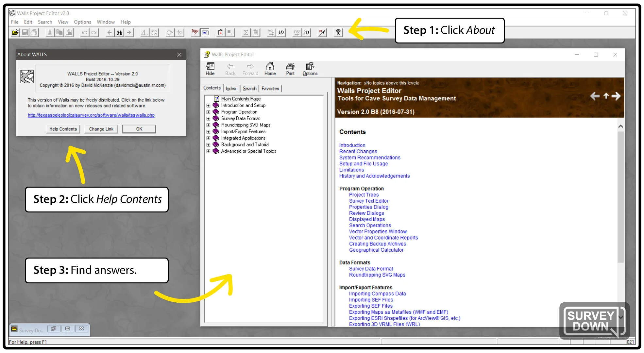Expand Advanced or Special Topics node
Screen dimensions: 644x353
(208, 151)
